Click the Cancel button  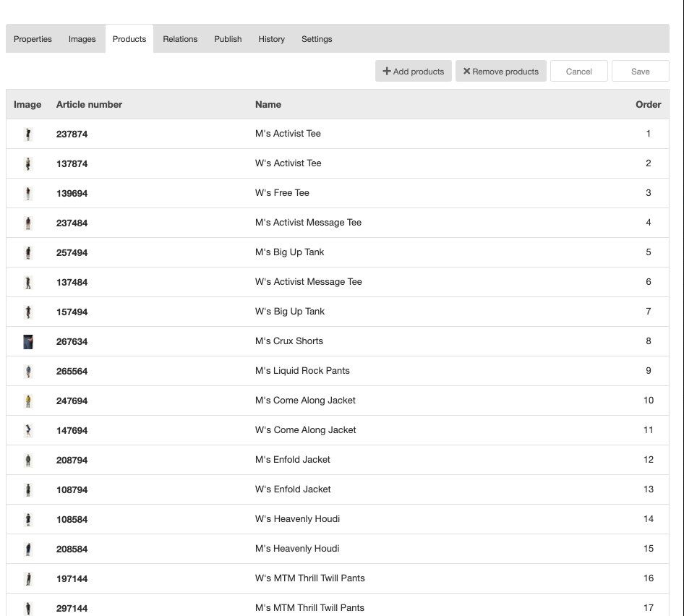(x=578, y=72)
